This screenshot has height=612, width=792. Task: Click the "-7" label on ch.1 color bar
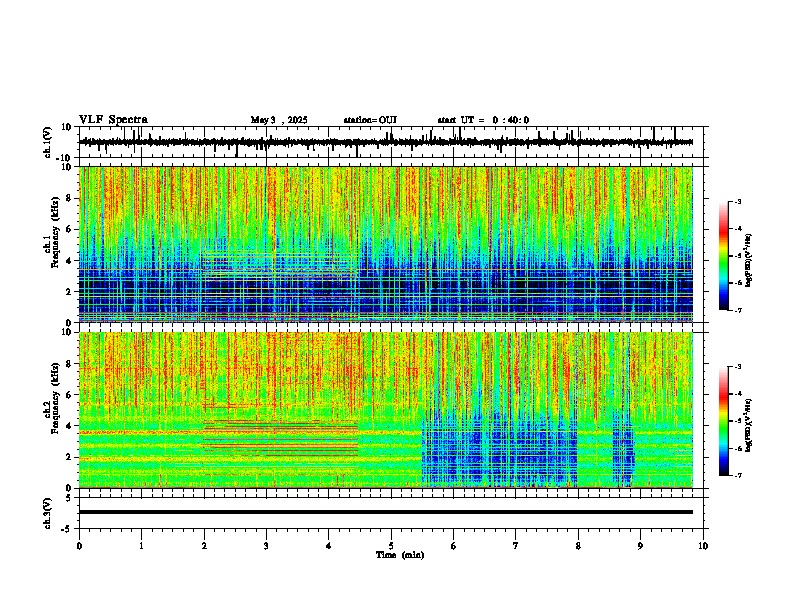[x=737, y=310]
